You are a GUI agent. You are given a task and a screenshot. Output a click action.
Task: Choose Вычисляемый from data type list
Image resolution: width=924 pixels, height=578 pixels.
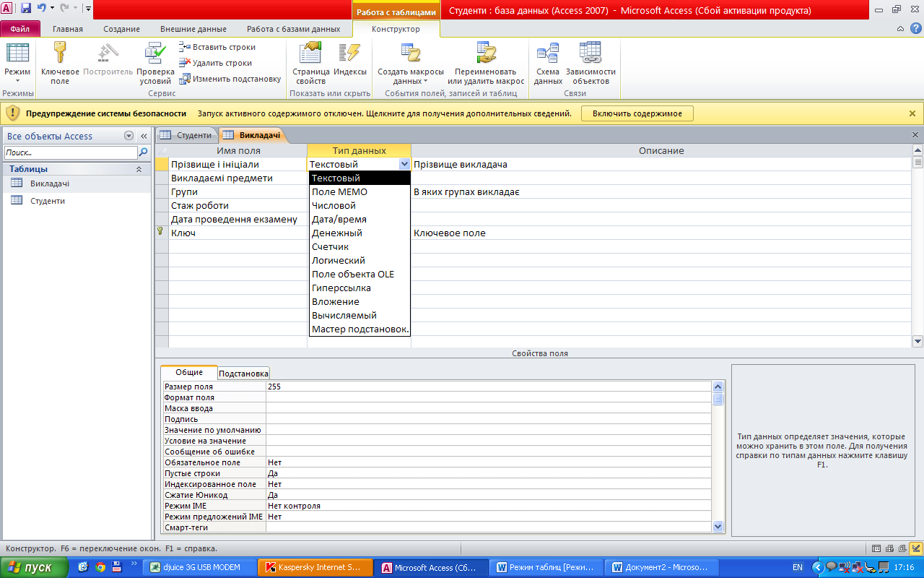(359, 315)
